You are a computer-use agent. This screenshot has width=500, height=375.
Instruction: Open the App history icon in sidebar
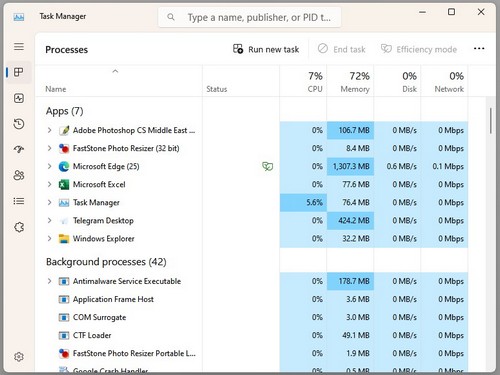[x=19, y=124]
